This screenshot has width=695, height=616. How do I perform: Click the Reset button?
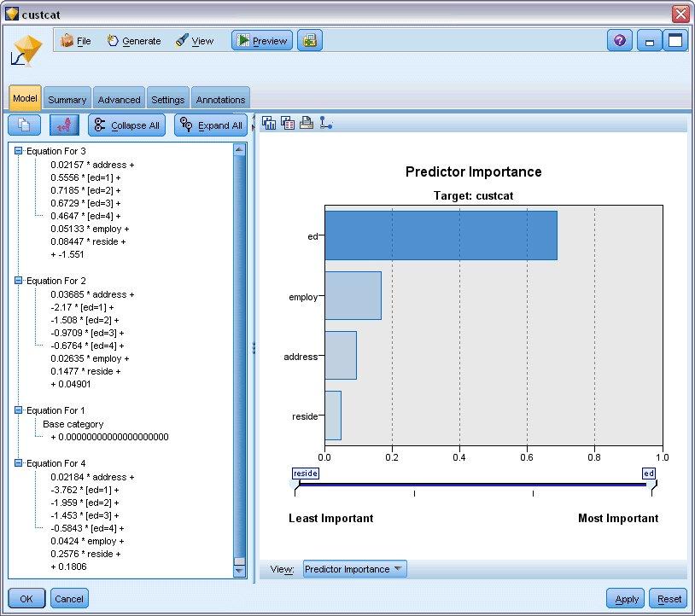tap(669, 599)
